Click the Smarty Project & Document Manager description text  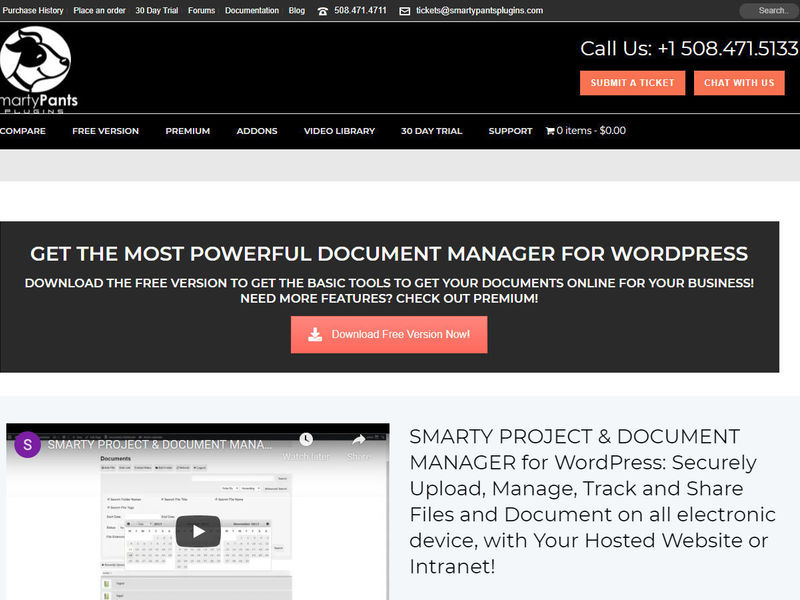(592, 502)
